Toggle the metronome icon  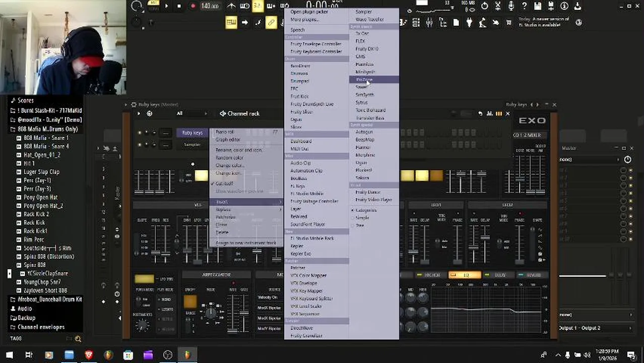click(x=231, y=6)
